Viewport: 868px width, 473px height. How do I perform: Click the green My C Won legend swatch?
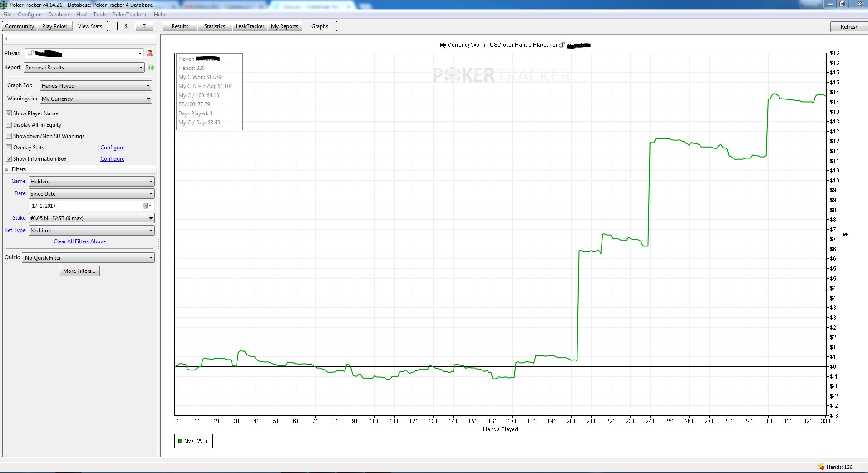tap(180, 441)
